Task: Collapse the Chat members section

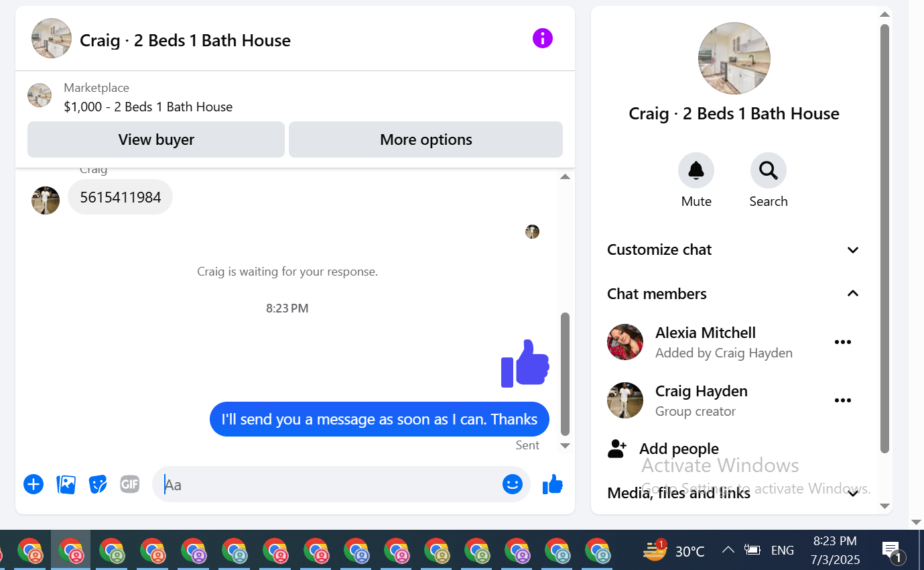Action: (x=734, y=294)
